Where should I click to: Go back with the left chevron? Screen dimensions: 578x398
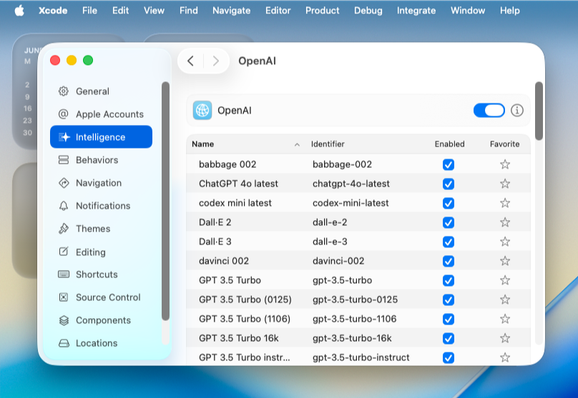coord(191,61)
